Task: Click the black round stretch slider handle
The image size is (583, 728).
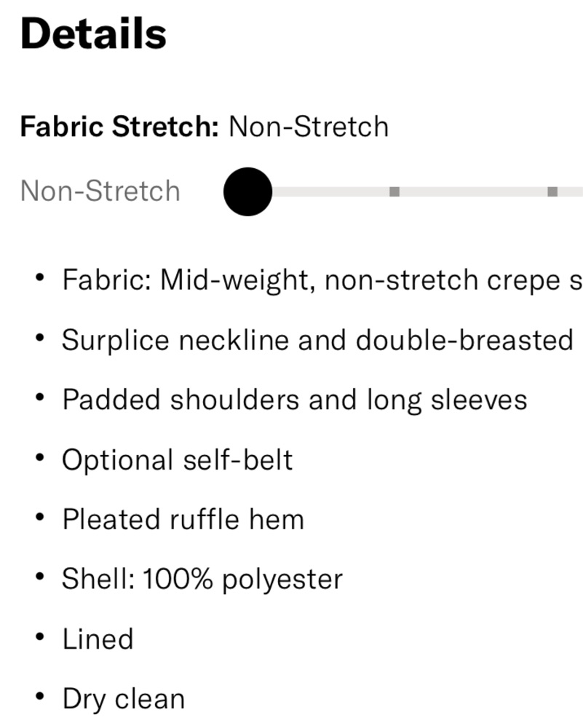Action: coord(247,191)
